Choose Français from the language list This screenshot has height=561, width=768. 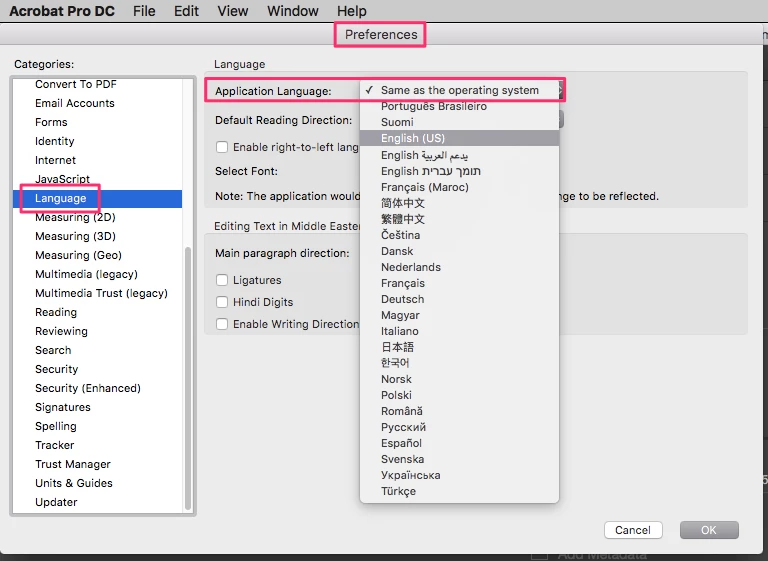[x=459, y=283]
